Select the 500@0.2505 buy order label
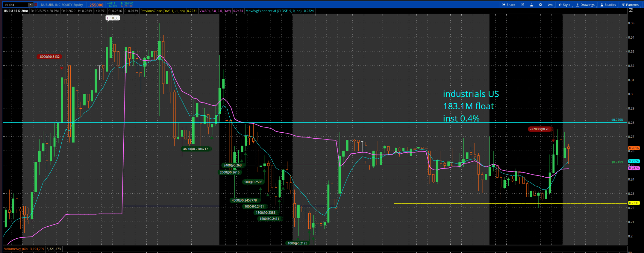 point(253,182)
